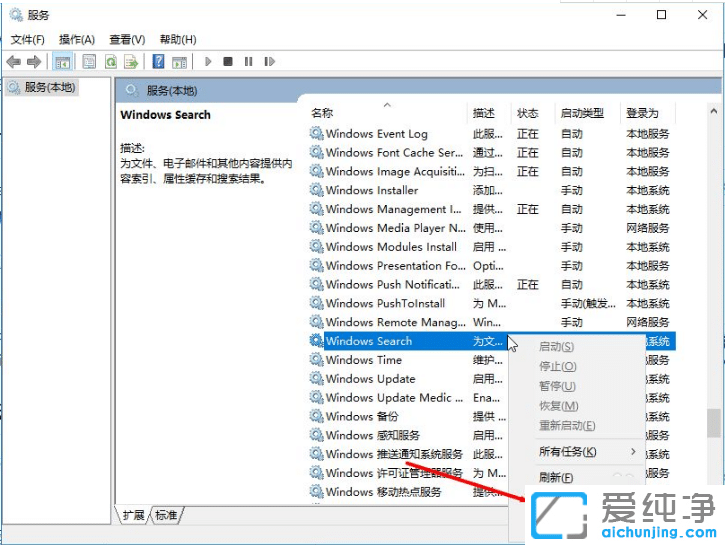Click the Restart Service toolbar icon

(x=270, y=61)
